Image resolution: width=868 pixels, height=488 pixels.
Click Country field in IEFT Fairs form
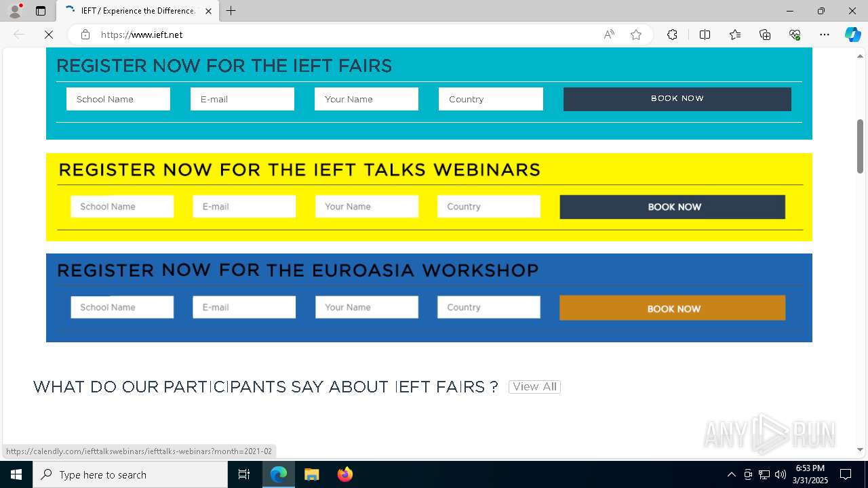click(491, 99)
